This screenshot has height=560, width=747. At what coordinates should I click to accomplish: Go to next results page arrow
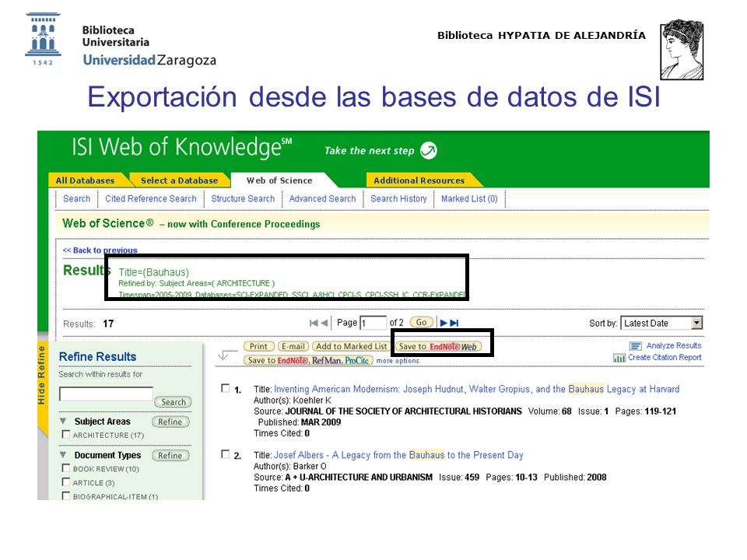[444, 323]
